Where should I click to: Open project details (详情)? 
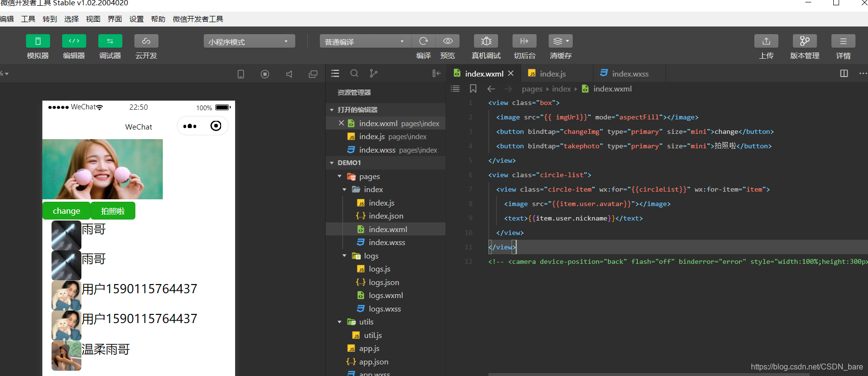click(x=843, y=41)
